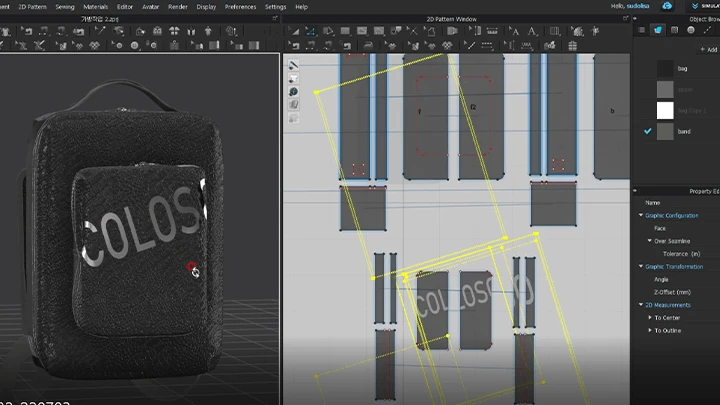Click the 3D Zipper tool
The height and width of the screenshot is (405, 720).
[x=174, y=46]
